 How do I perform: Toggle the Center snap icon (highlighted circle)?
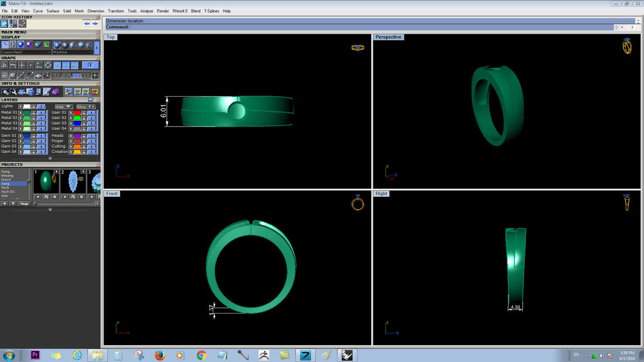pos(57,65)
